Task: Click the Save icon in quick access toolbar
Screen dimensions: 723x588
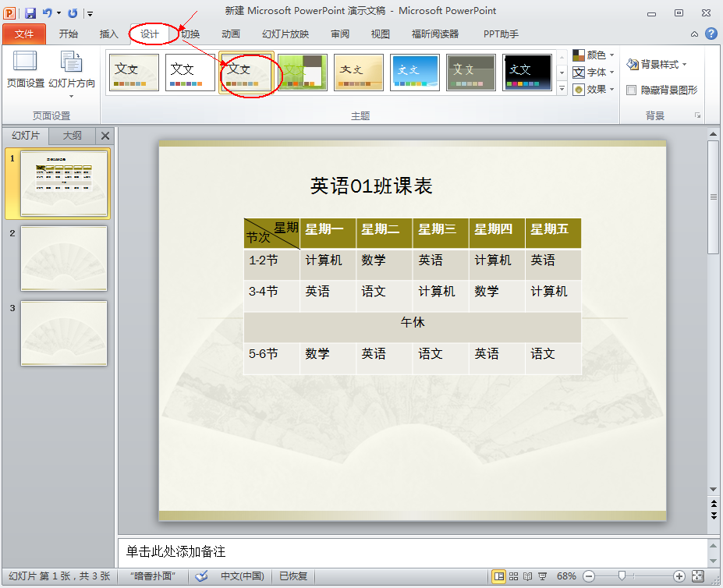Action: coord(30,13)
